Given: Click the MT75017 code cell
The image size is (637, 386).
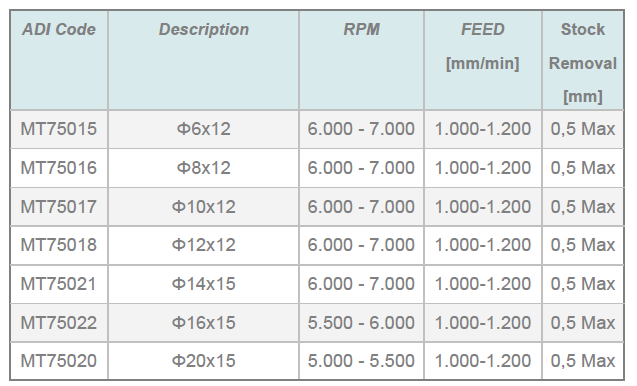Looking at the screenshot, I should (x=59, y=206).
